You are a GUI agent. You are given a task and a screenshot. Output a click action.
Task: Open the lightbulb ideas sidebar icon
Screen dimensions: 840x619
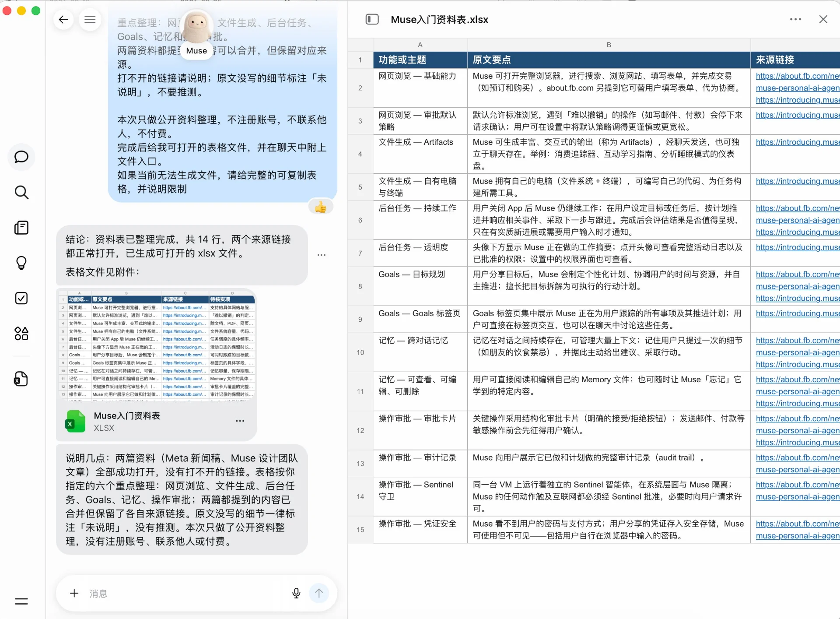pos(21,263)
